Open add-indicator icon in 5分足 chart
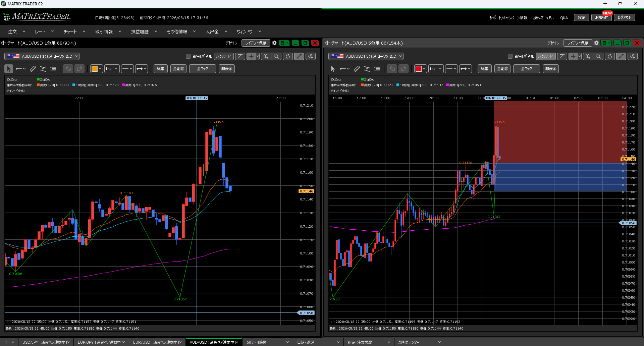Screen dimensions: 644x346 (633, 56)
